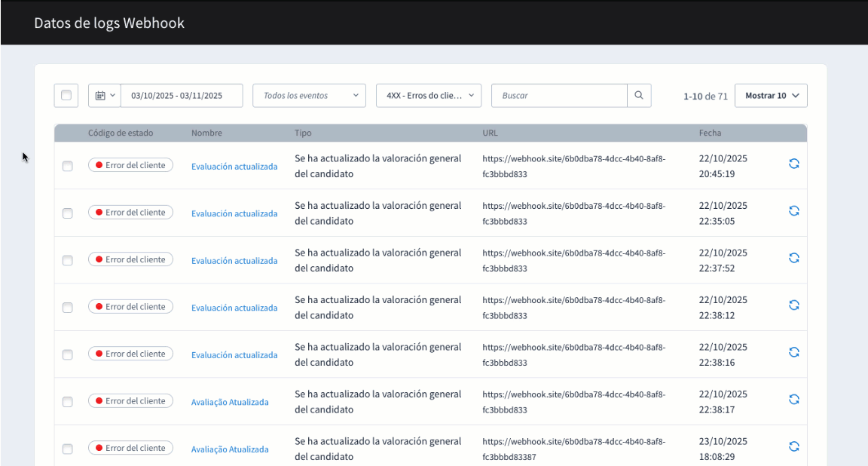Tick the checkbox on the last visible row
This screenshot has height=466, width=868.
pos(67,448)
